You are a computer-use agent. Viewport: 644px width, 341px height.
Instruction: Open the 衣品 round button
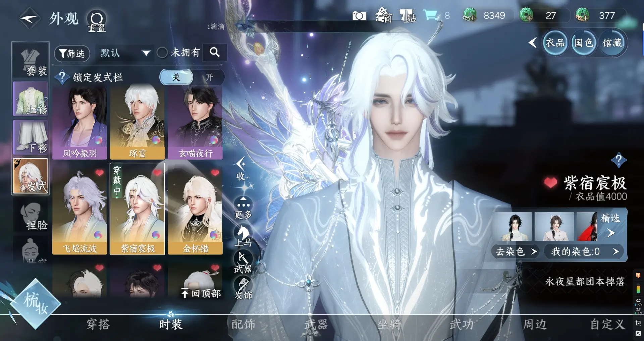coord(555,43)
